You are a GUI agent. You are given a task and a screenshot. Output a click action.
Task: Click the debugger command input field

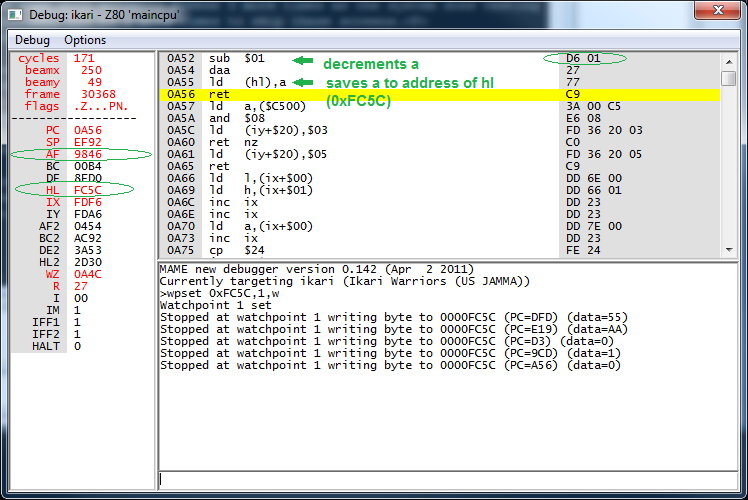[448, 479]
